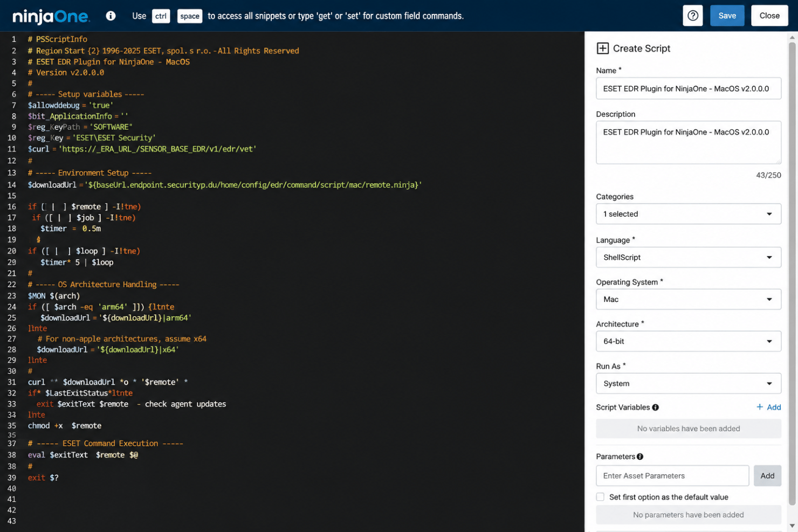The image size is (798, 532).
Task: Toggle Set first option as default value
Action: coord(600,497)
